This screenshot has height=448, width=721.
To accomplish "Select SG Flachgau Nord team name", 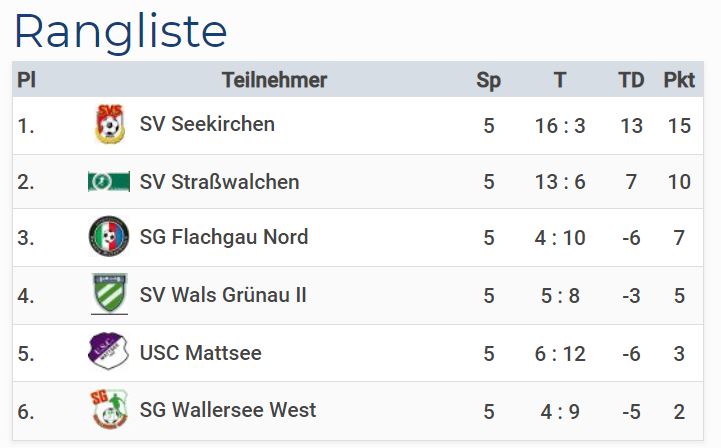I will pyautogui.click(x=224, y=237).
